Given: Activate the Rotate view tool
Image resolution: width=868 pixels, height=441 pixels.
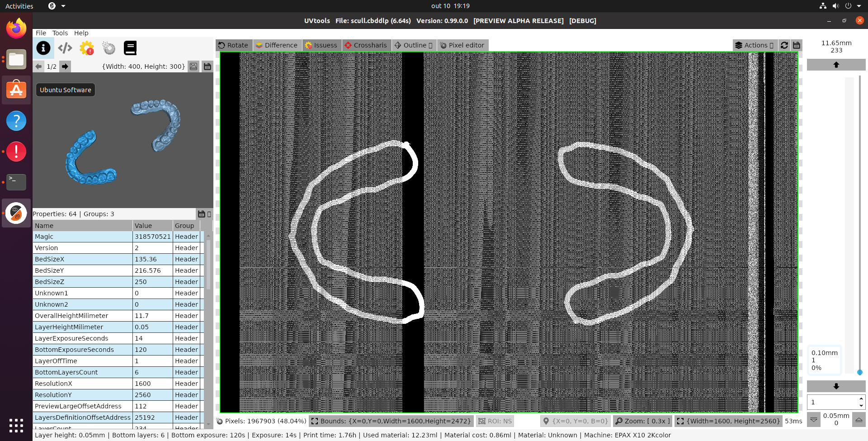Looking at the screenshot, I should pyautogui.click(x=233, y=45).
